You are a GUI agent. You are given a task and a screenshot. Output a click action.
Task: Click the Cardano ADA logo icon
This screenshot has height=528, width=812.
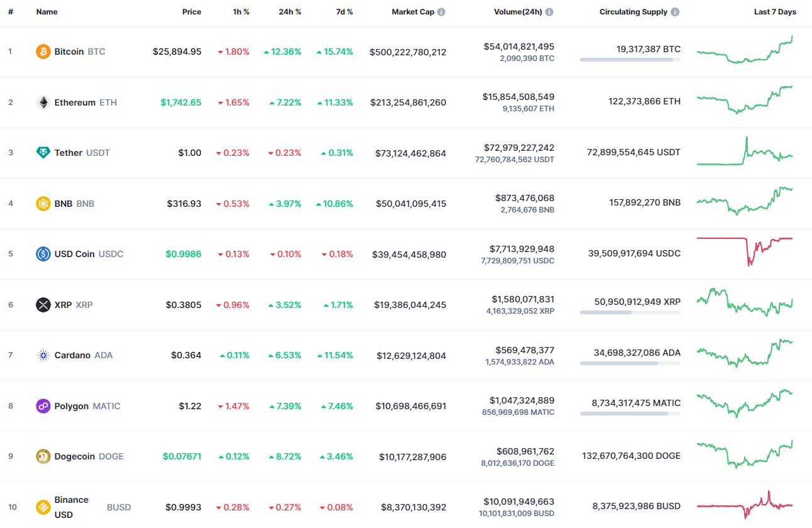[x=42, y=355]
